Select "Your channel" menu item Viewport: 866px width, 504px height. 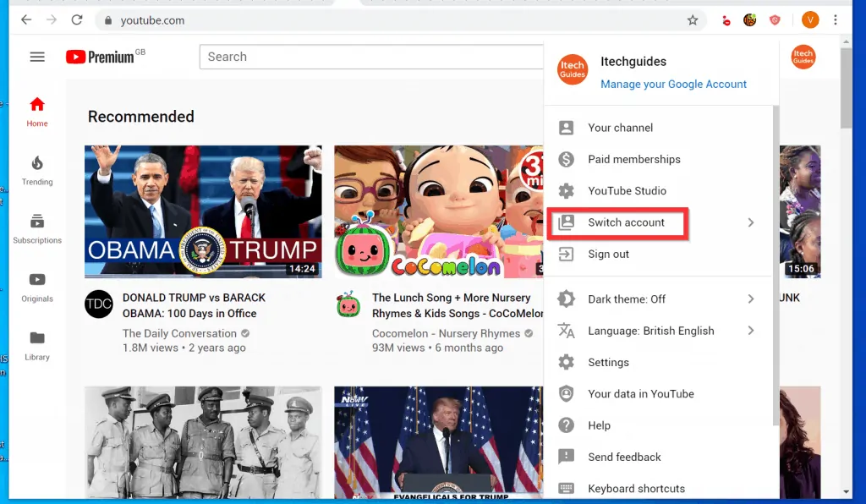[x=620, y=127]
